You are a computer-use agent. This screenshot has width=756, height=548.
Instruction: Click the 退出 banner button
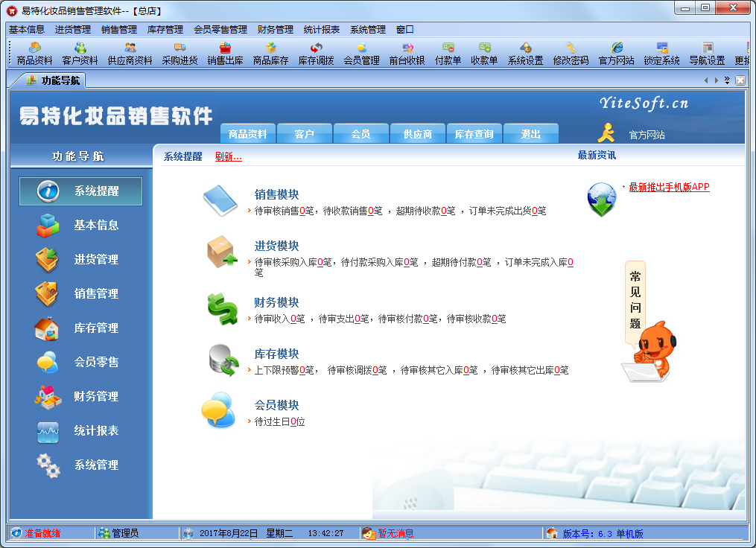point(530,134)
